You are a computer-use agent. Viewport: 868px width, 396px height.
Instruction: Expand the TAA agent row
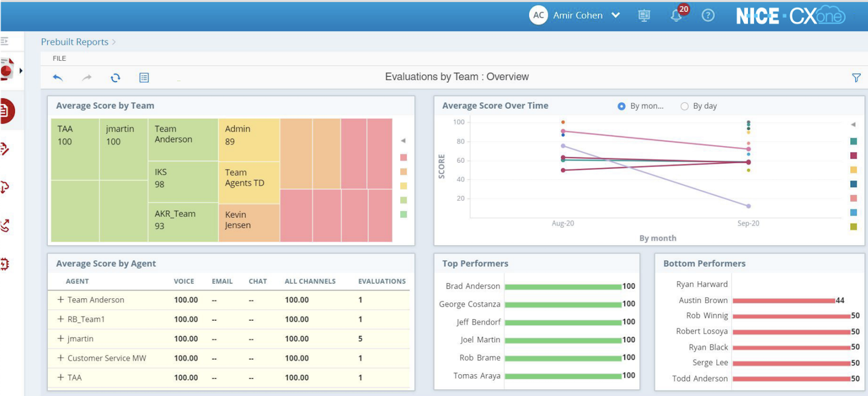[x=61, y=377]
